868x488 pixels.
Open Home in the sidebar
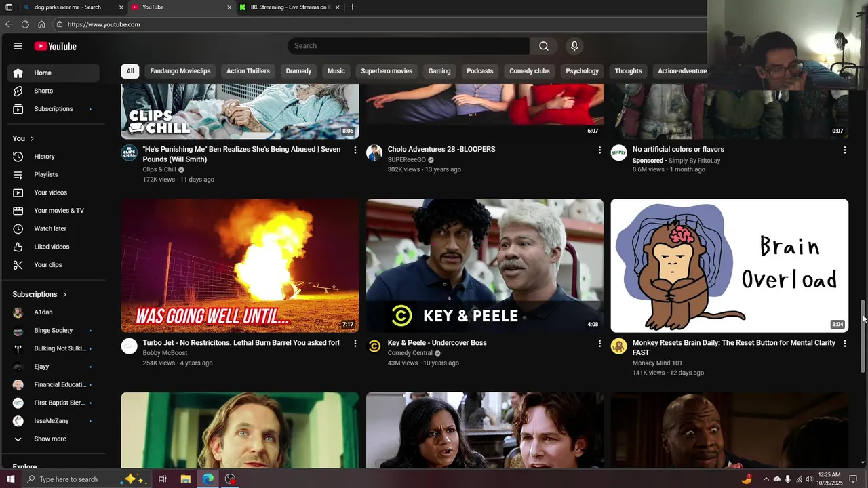[52, 73]
